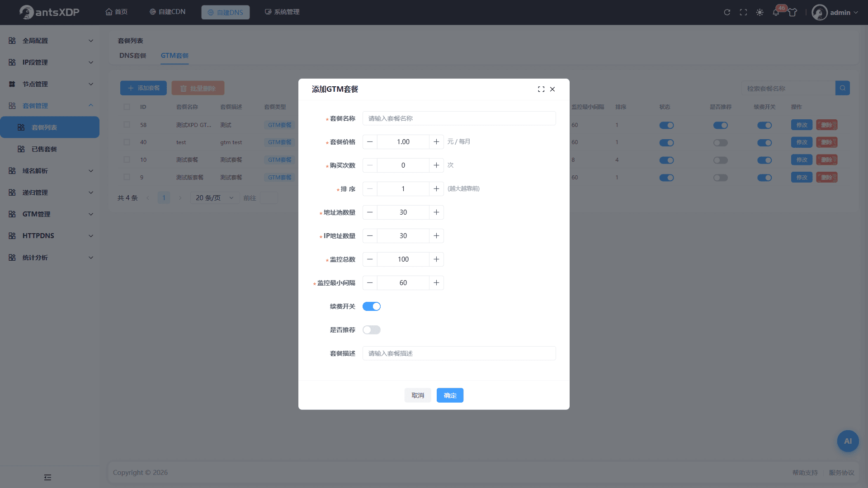Click into 套餐名称 input field
Image resolution: width=868 pixels, height=488 pixels.
(x=459, y=118)
